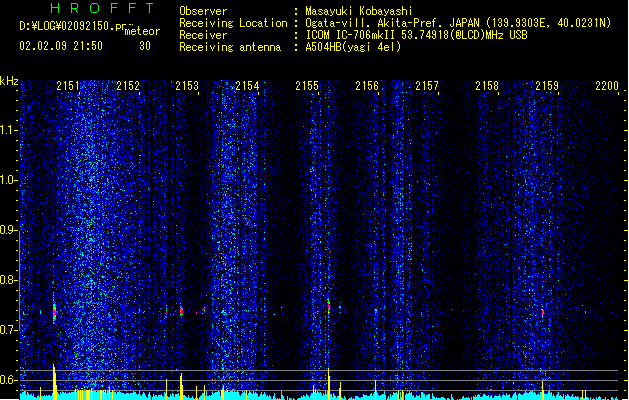The height and width of the screenshot is (400, 629).
Task: Click the 2158 time marker
Action: click(x=487, y=85)
